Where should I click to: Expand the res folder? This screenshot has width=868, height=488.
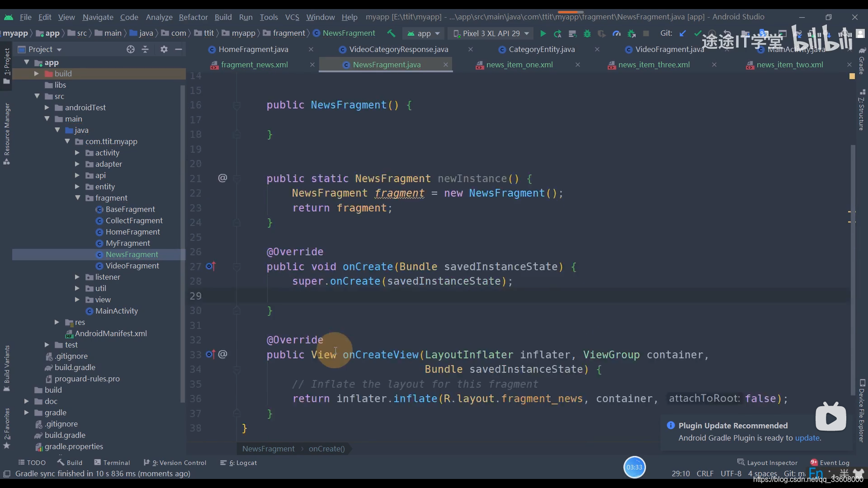(57, 322)
